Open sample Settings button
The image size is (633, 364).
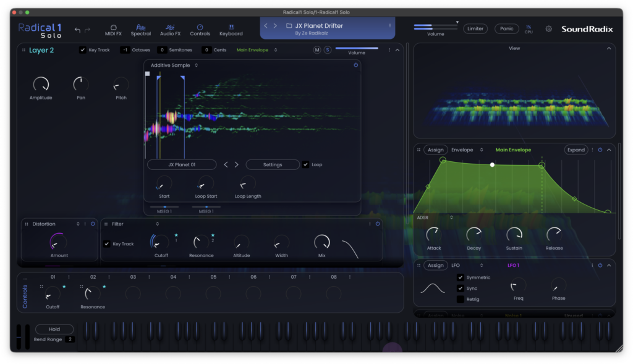273,164
